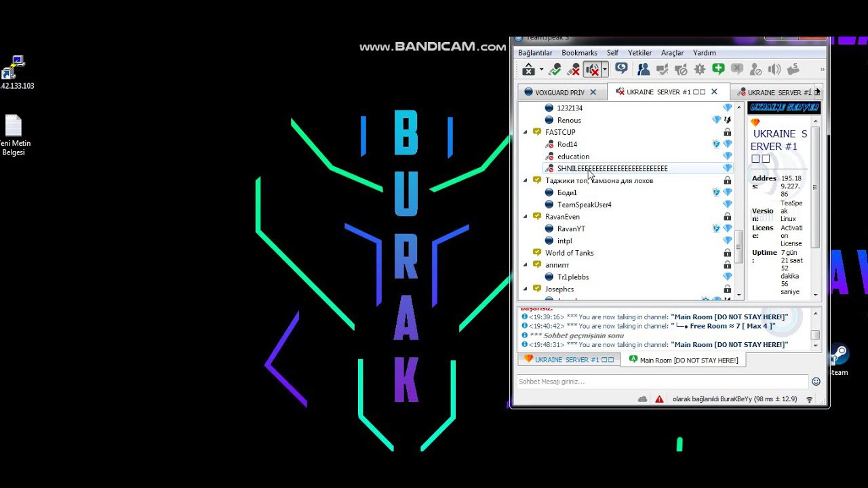Open the Bağlantılar menu
Viewport: 868px width, 488px height.
pyautogui.click(x=535, y=53)
